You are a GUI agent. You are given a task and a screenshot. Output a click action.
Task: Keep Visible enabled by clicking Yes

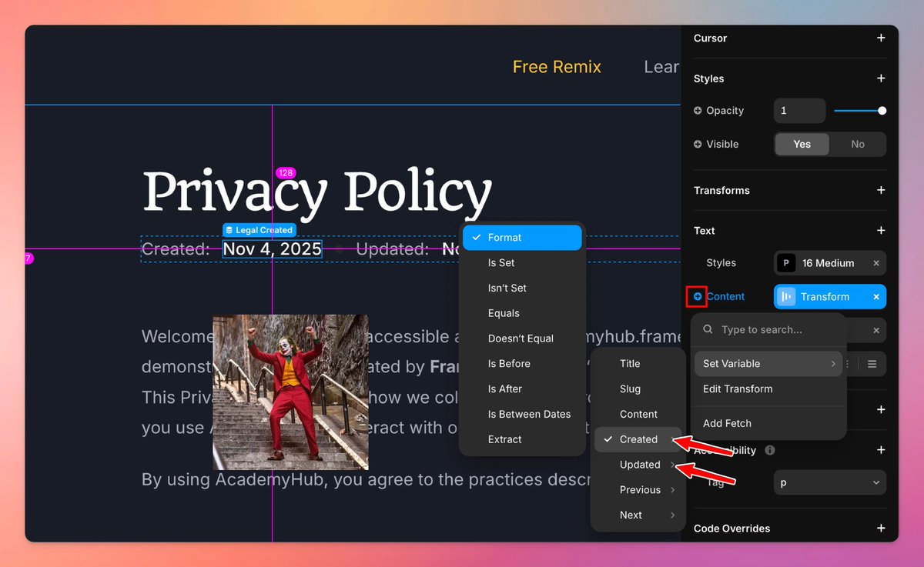(x=802, y=144)
